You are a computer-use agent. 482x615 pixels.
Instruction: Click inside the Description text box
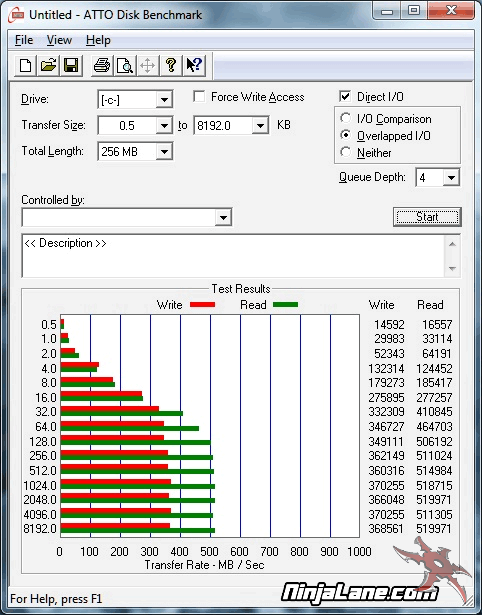[x=233, y=256]
